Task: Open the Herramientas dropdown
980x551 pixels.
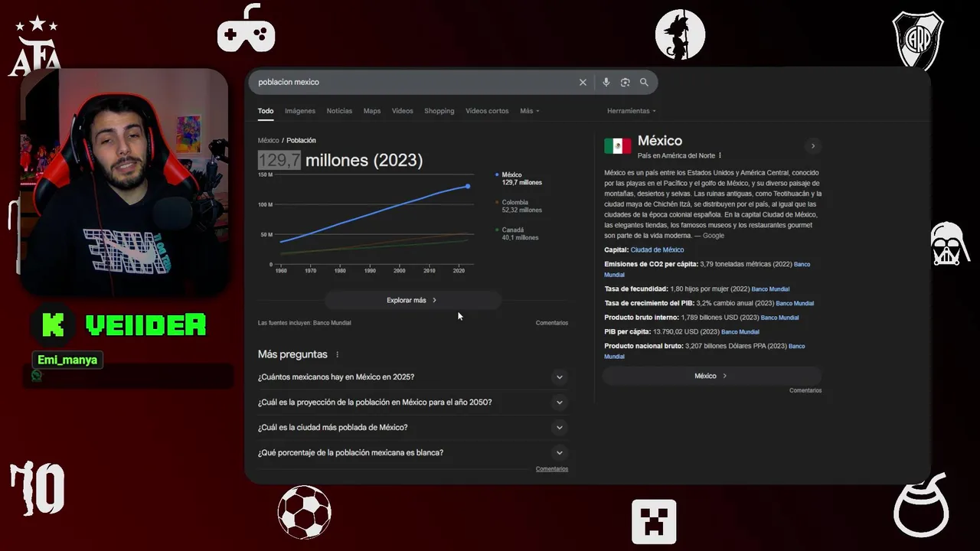Action: coord(632,111)
